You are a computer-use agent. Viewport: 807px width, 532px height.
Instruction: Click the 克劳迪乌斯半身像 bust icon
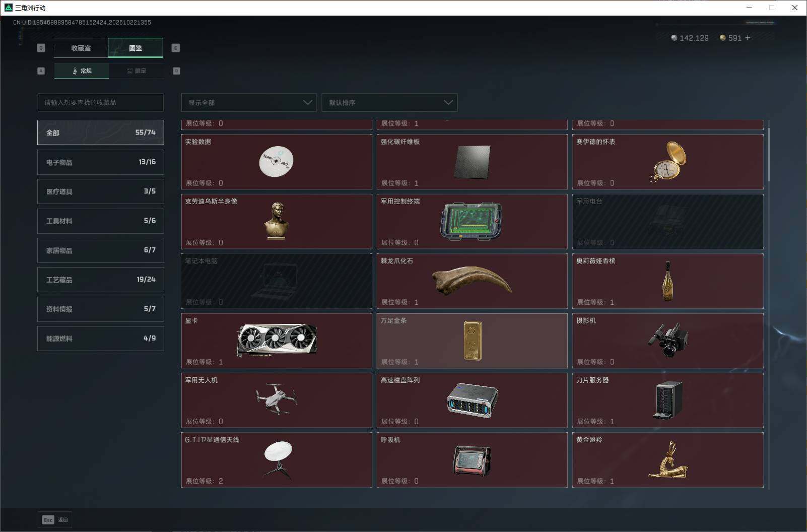[x=277, y=221]
